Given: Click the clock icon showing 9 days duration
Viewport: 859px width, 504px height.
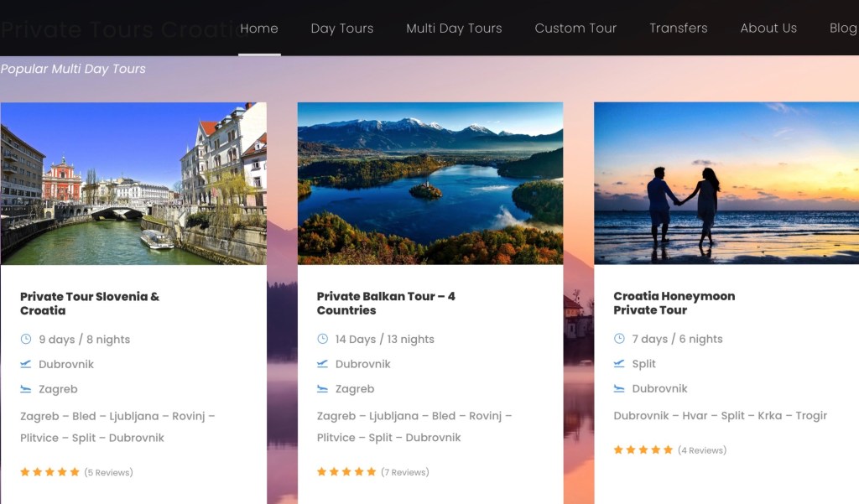Looking at the screenshot, I should 26,339.
